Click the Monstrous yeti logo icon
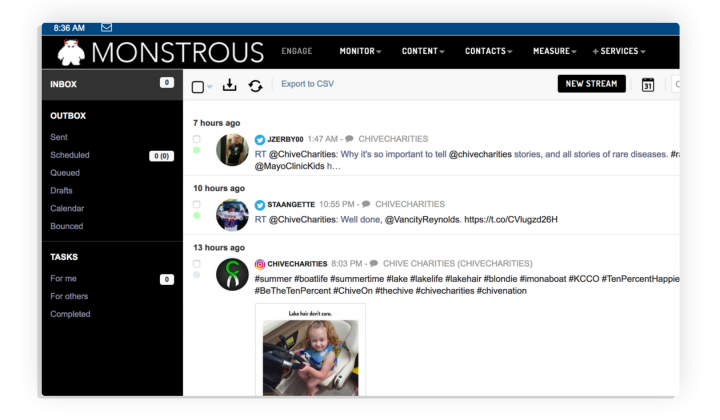This screenshot has width=720, height=420. tap(71, 52)
